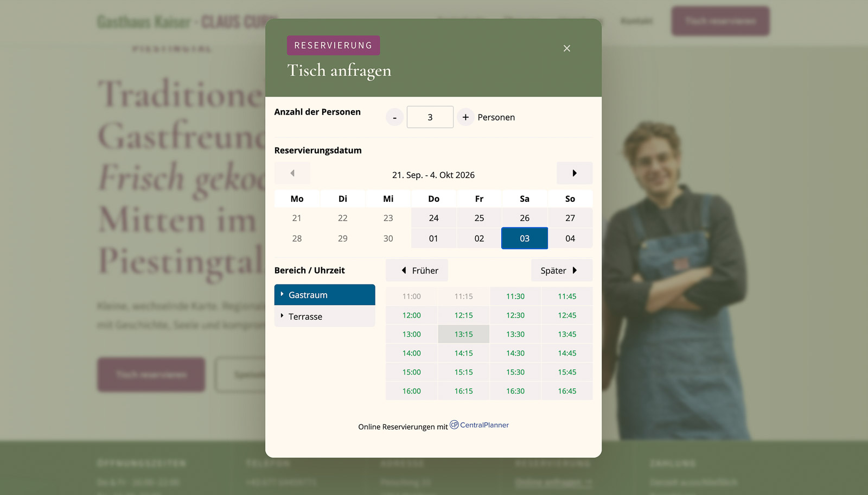Go to next date range arrow
868x495 pixels.
pos(575,173)
